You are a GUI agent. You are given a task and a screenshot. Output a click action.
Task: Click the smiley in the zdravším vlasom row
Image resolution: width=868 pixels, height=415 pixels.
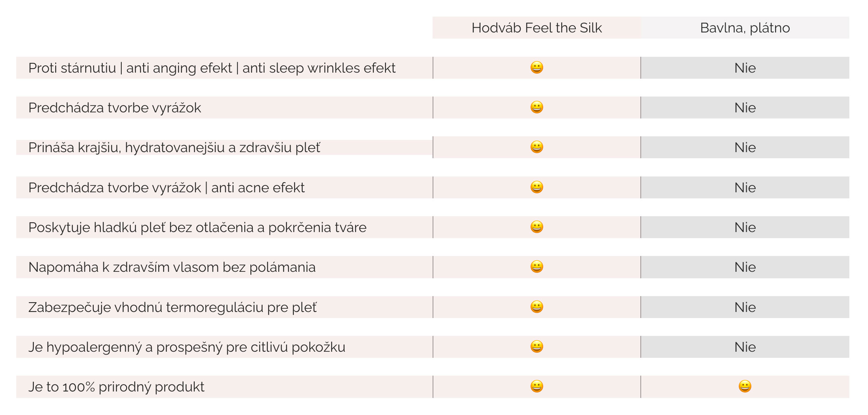[x=536, y=267]
